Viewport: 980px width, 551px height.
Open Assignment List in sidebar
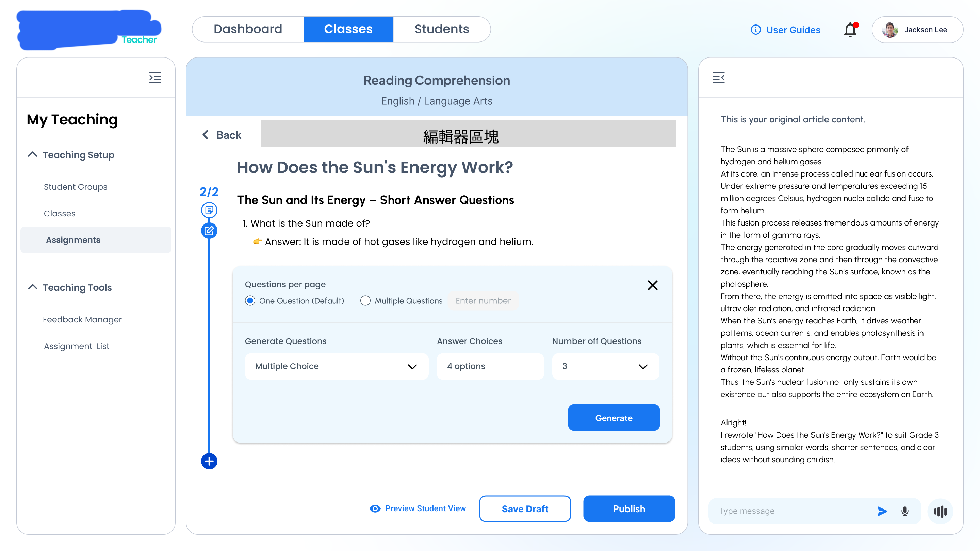(x=77, y=346)
